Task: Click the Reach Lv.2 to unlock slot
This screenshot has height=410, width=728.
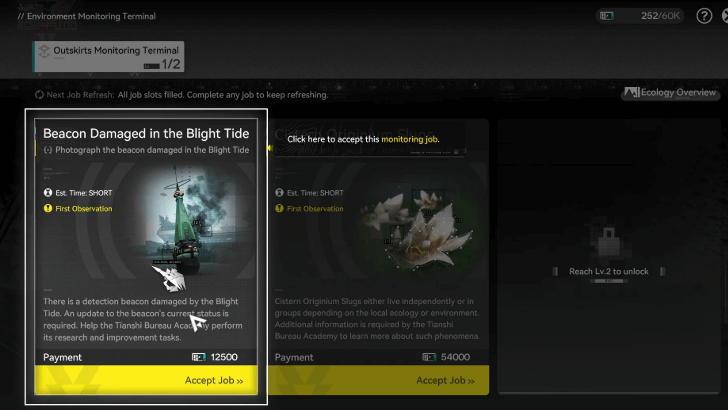Action: 609,255
